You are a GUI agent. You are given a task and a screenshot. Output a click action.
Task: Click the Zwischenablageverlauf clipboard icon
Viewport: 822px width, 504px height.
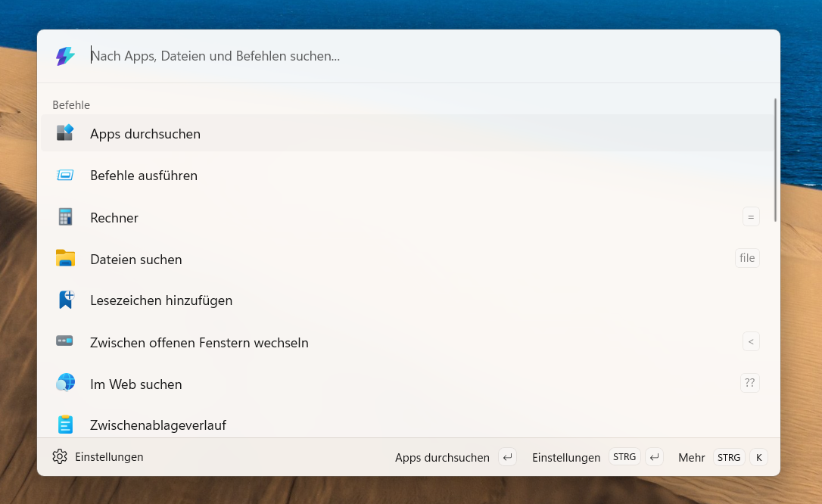[66, 425]
